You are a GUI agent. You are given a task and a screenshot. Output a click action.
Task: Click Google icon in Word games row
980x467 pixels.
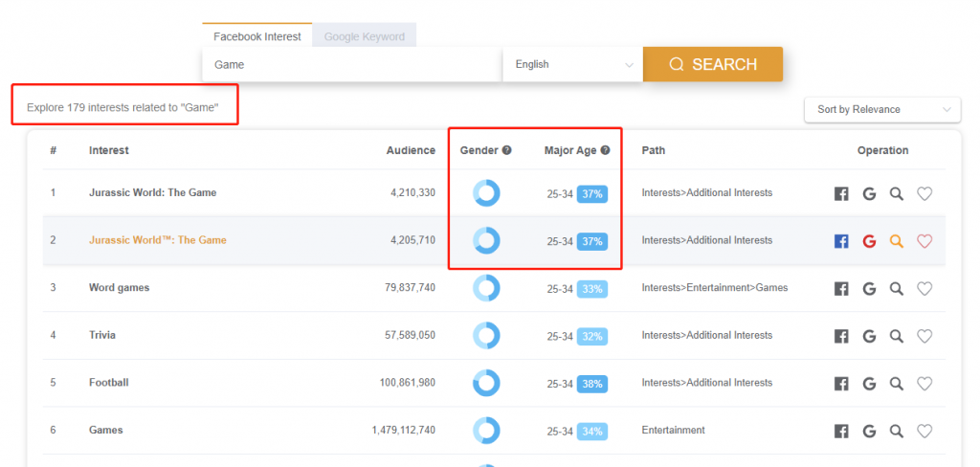click(x=869, y=289)
